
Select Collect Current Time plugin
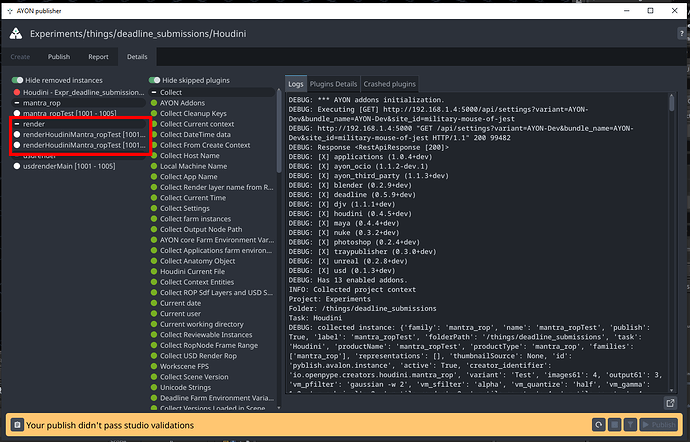pyautogui.click(x=212, y=198)
